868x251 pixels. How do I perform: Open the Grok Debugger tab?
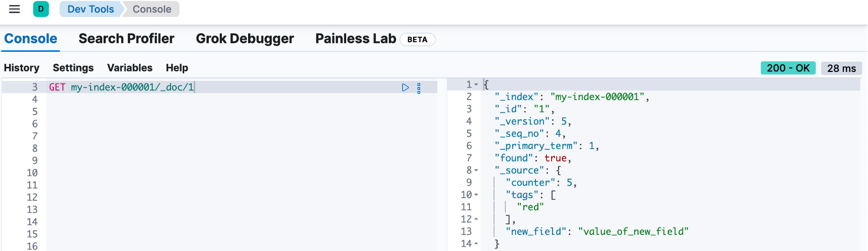[x=245, y=39]
